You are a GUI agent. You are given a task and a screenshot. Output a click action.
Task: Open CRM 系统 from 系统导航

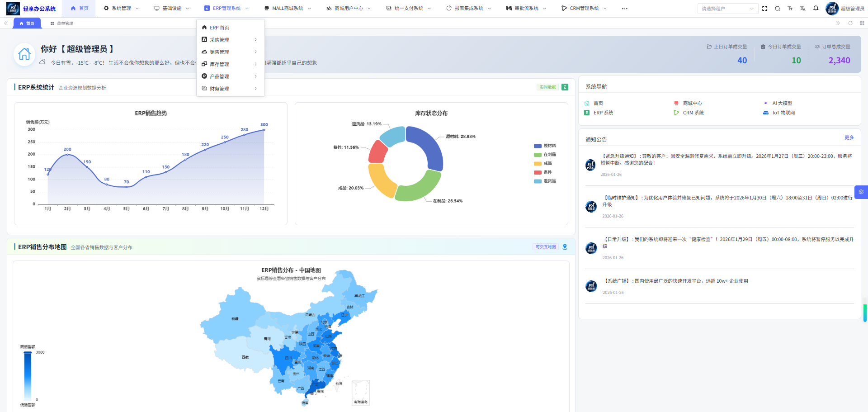[693, 113]
